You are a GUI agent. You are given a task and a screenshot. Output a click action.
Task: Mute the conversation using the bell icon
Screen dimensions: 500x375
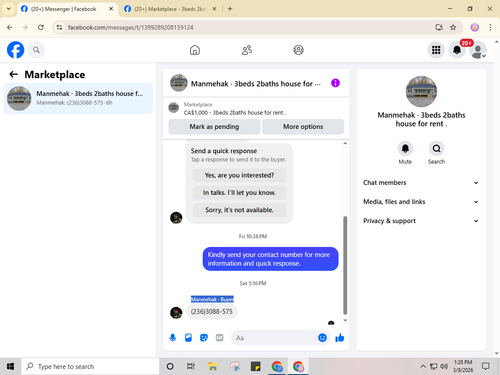pyautogui.click(x=405, y=149)
